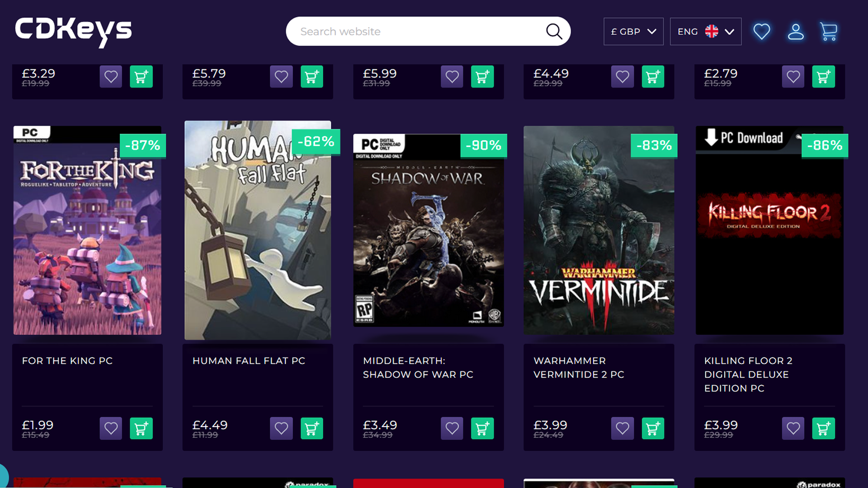The height and width of the screenshot is (488, 868).
Task: Toggle wishlist for Killing Floor 2 edition
Action: coord(793,428)
